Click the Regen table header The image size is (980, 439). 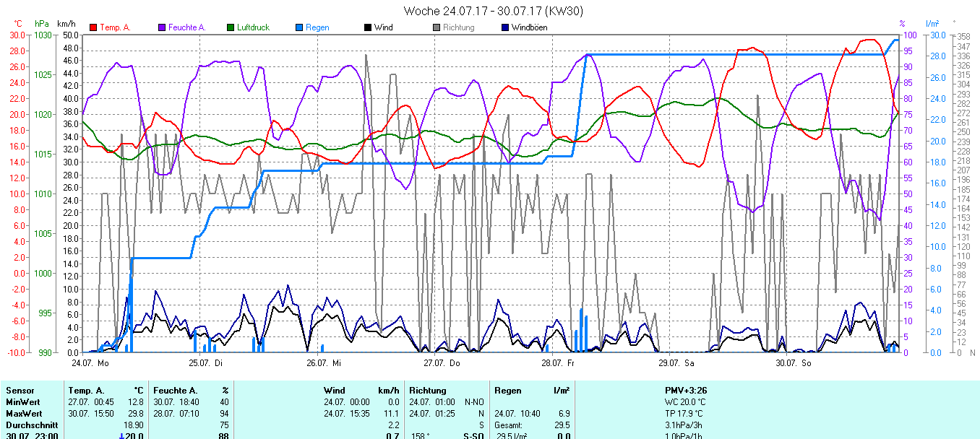point(508,391)
